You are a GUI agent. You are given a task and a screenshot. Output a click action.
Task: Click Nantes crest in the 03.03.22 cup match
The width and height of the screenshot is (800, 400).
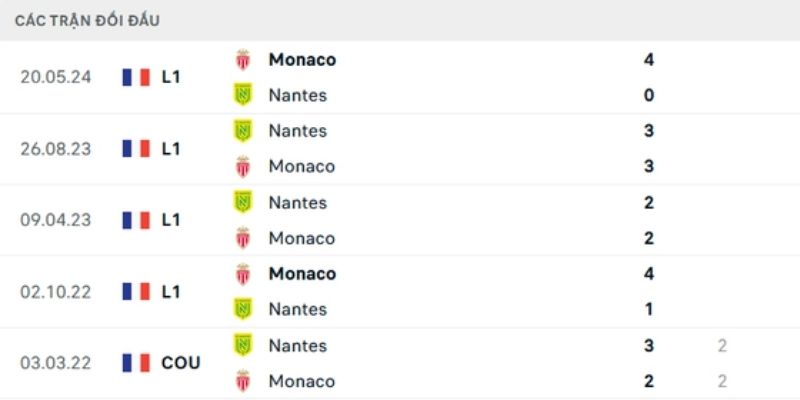tap(242, 345)
